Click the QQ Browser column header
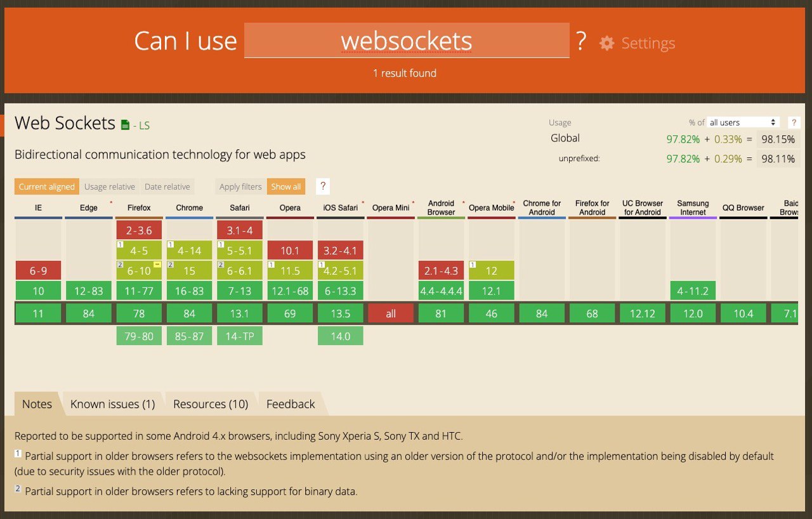The height and width of the screenshot is (519, 812). coord(743,208)
